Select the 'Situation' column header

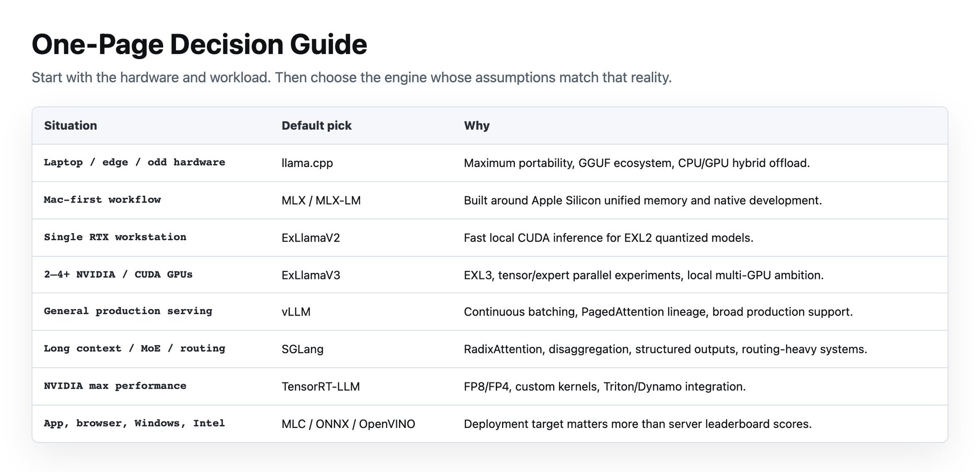(70, 125)
